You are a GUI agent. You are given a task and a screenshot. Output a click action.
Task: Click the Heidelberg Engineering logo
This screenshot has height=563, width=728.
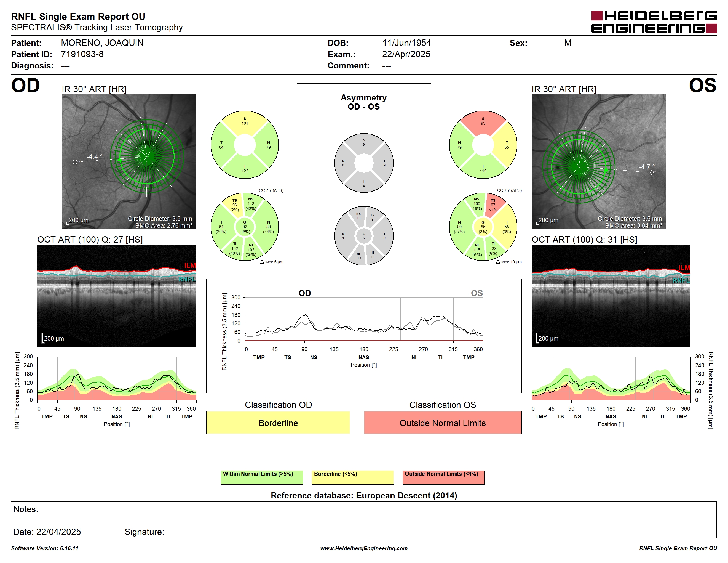click(x=654, y=22)
